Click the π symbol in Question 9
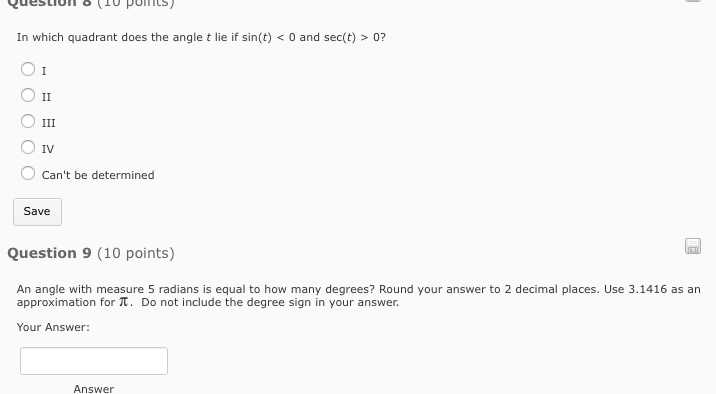 tap(124, 302)
